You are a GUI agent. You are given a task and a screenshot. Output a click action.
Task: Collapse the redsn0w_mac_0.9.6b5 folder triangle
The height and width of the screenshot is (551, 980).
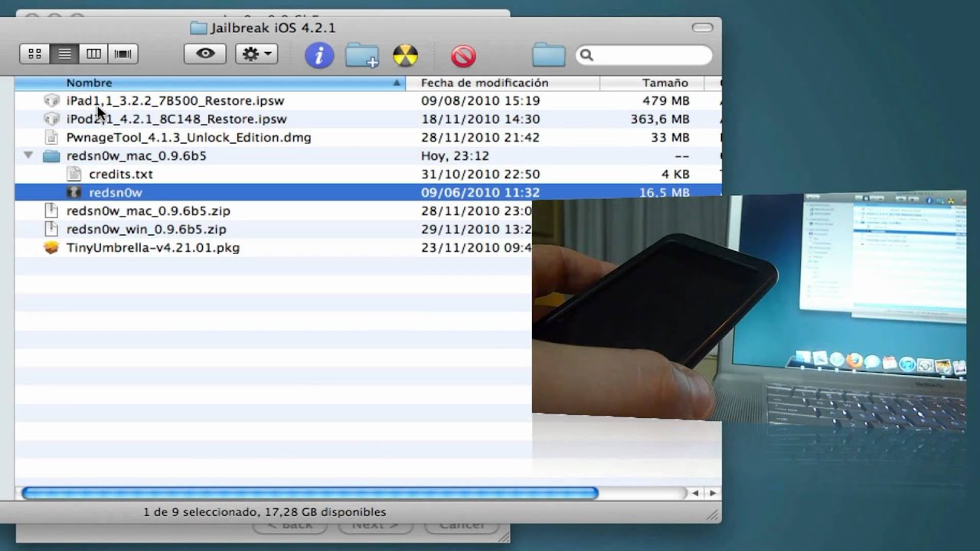28,155
